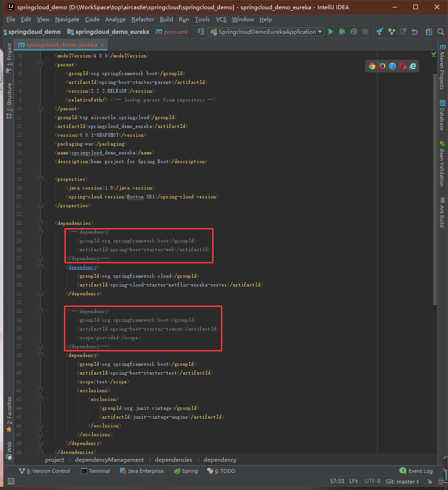Open the Event Log panel

click(x=416, y=471)
